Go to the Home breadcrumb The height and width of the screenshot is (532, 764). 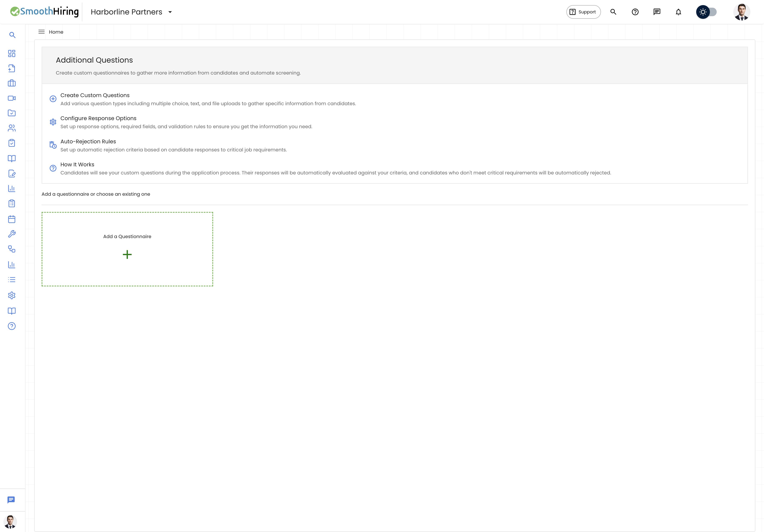click(56, 32)
